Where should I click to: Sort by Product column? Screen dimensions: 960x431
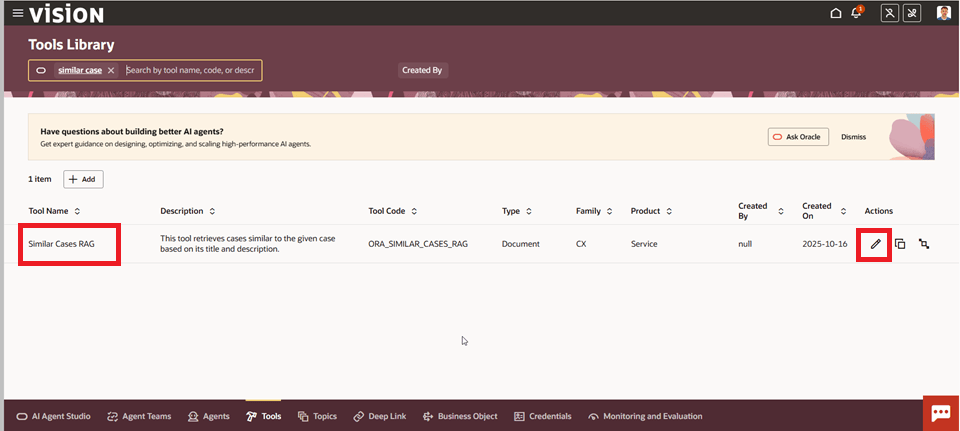(x=669, y=211)
